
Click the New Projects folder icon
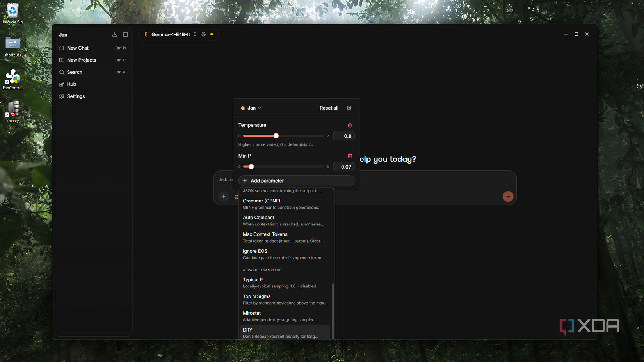[62, 60]
